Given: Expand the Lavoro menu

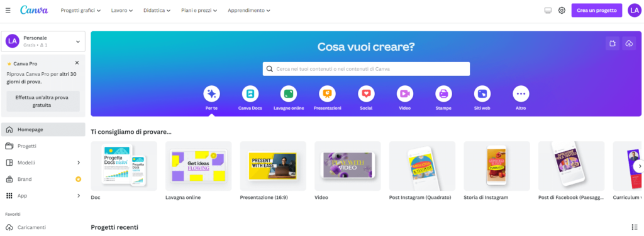Looking at the screenshot, I should pyautogui.click(x=122, y=10).
